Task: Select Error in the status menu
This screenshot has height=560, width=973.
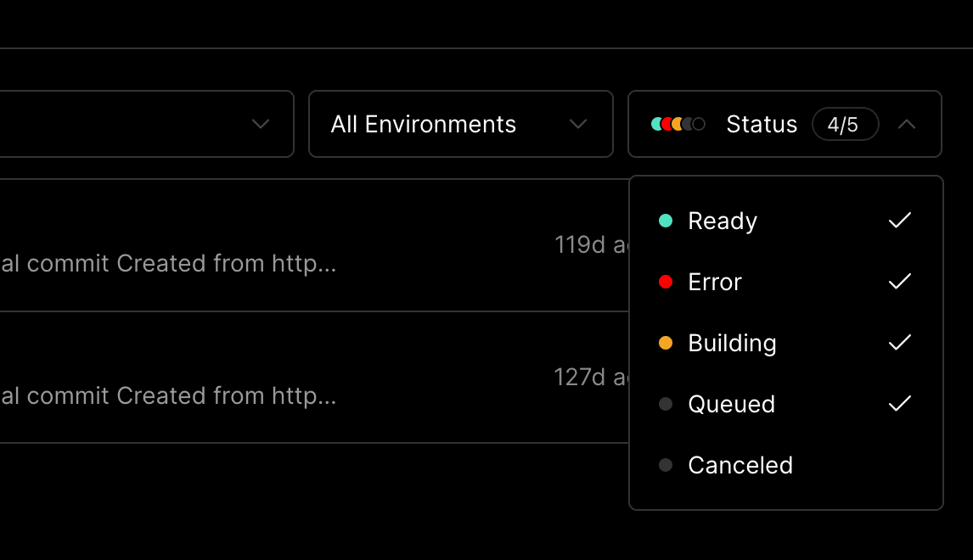Action: [714, 282]
